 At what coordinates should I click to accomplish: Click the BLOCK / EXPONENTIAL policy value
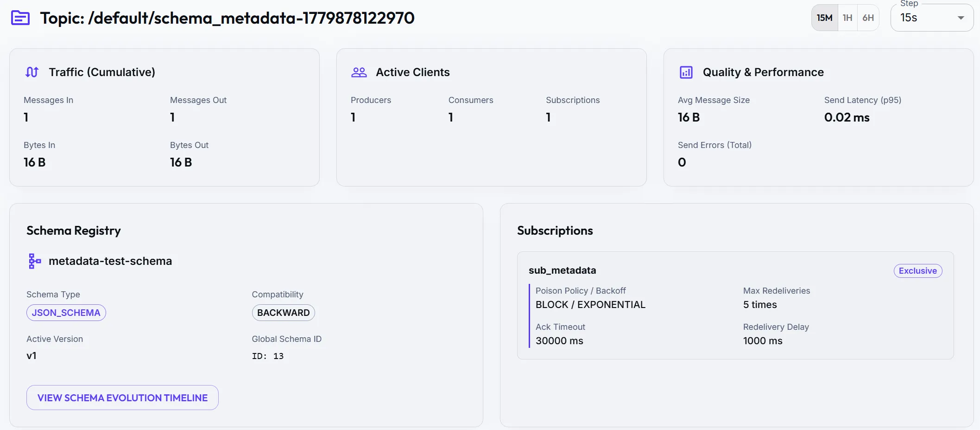coord(590,305)
